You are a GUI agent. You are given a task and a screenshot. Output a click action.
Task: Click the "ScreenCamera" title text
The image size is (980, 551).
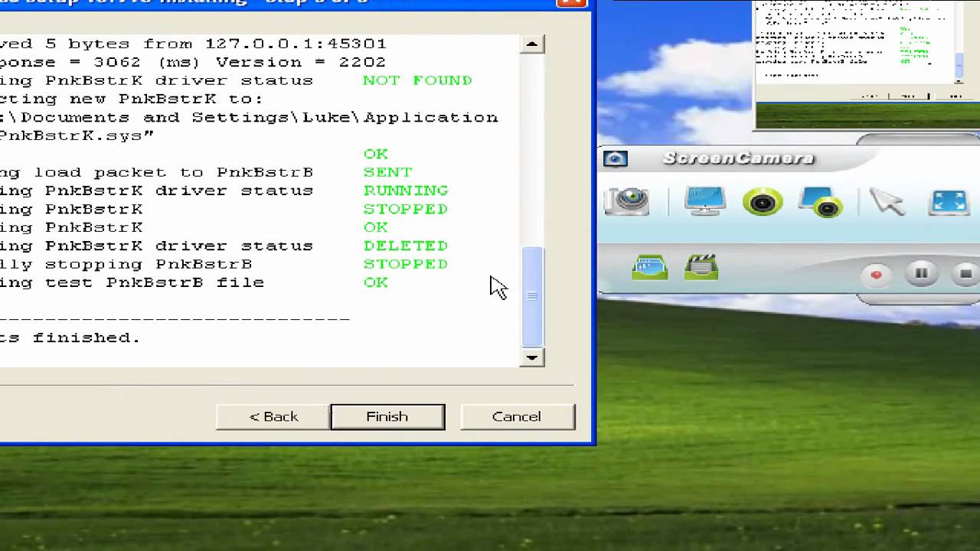click(738, 158)
